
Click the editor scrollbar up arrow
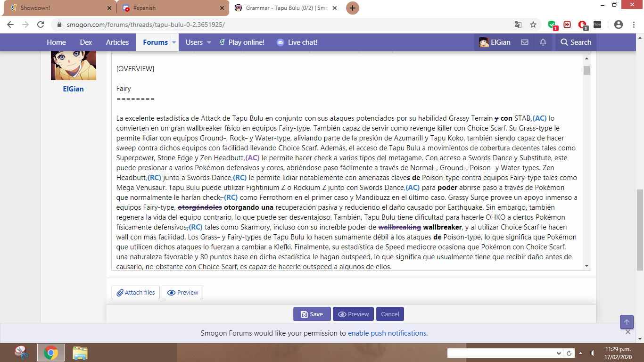pyautogui.click(x=587, y=58)
